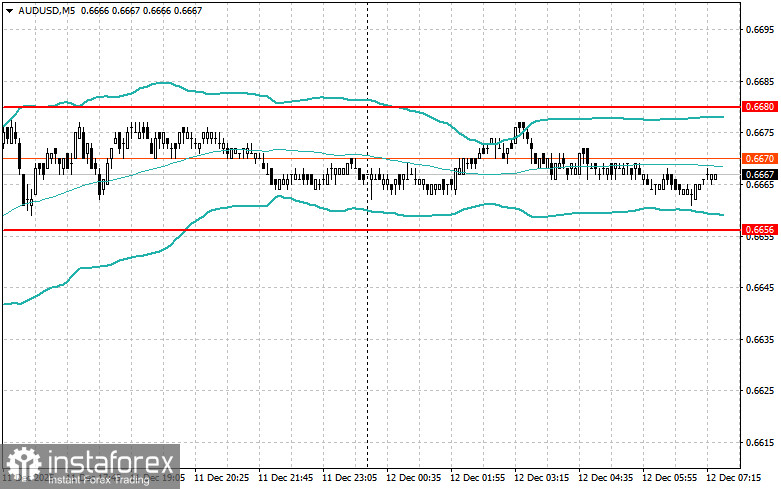
Task: Select the 0.6675 price axis value
Action: click(760, 132)
